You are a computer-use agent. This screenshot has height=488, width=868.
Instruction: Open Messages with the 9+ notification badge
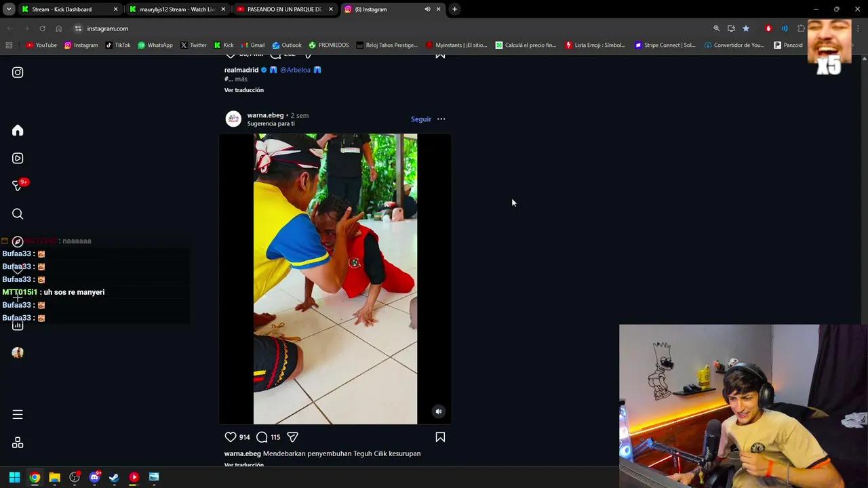tap(18, 184)
